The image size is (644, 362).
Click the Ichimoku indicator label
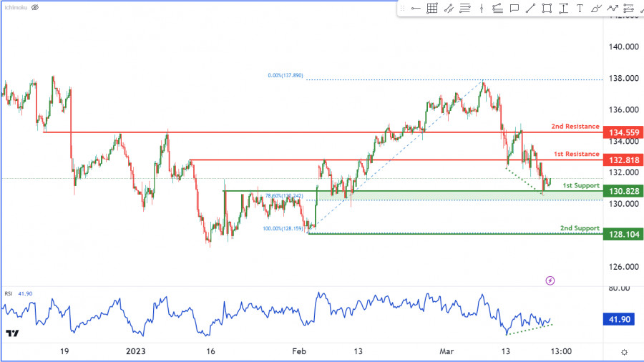tap(16, 7)
